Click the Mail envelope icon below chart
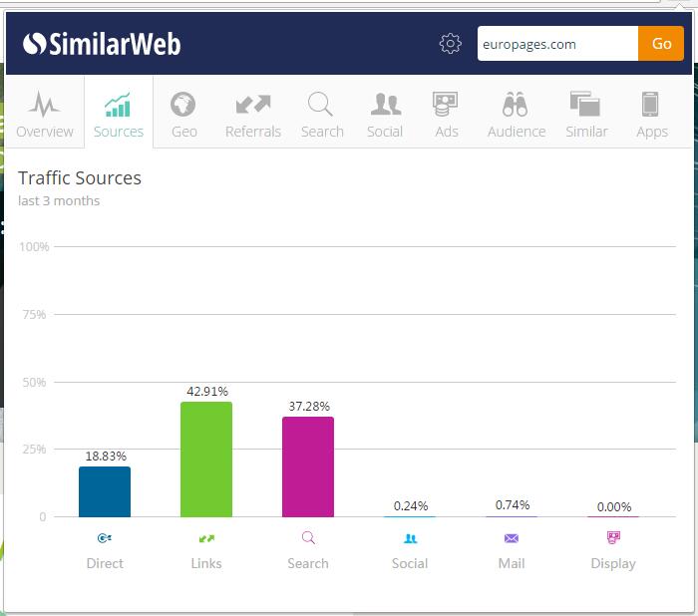The height and width of the screenshot is (616, 698). 512,538
